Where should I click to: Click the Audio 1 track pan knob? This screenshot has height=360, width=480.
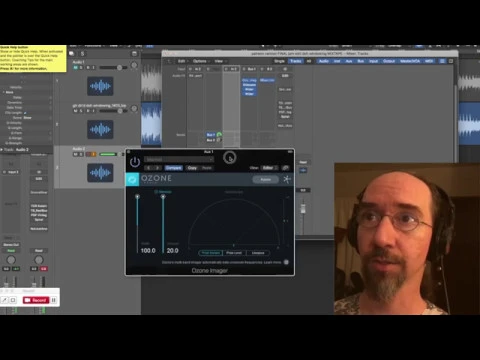(x=134, y=65)
